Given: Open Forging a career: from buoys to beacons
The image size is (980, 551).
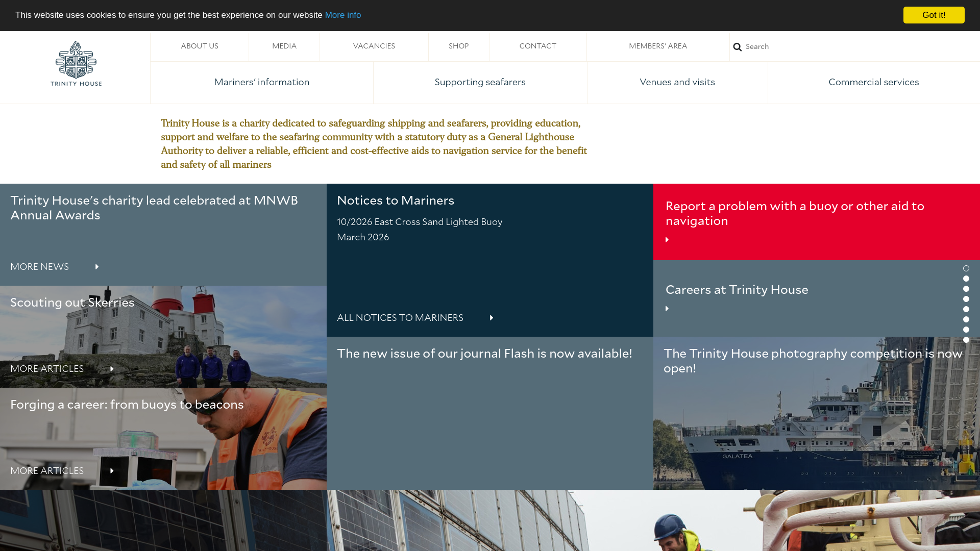Looking at the screenshot, I should (127, 405).
